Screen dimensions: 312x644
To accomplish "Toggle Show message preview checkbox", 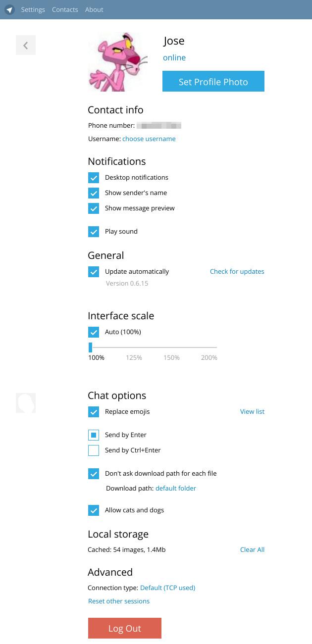I will [x=94, y=208].
